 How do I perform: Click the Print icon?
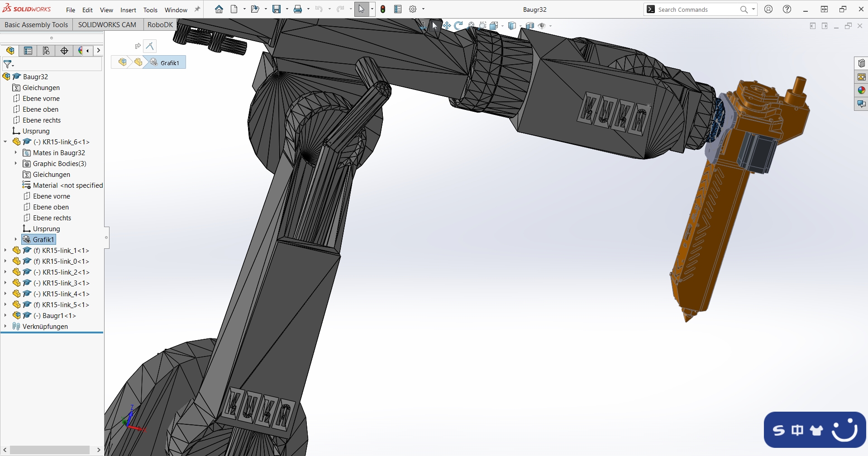coord(298,9)
